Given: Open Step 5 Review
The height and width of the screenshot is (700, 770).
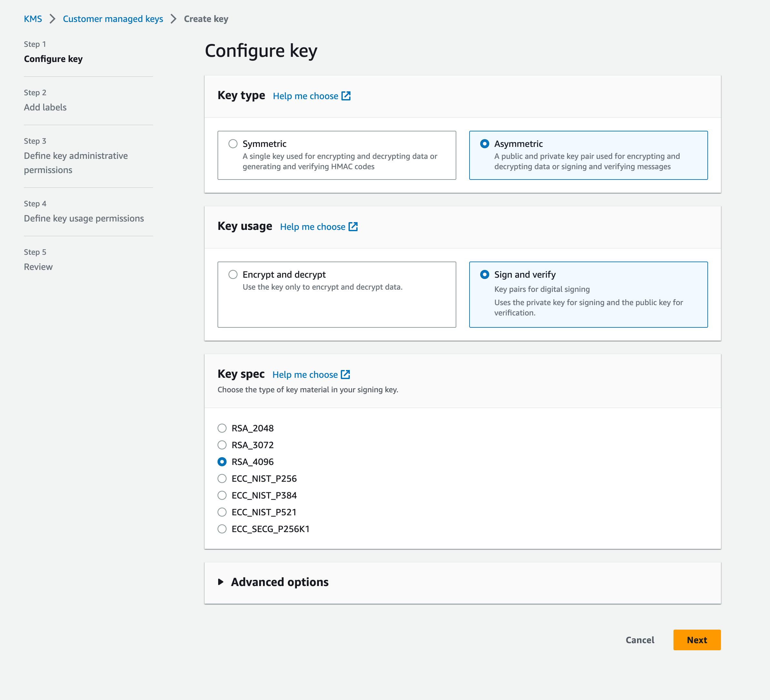Looking at the screenshot, I should 38,267.
